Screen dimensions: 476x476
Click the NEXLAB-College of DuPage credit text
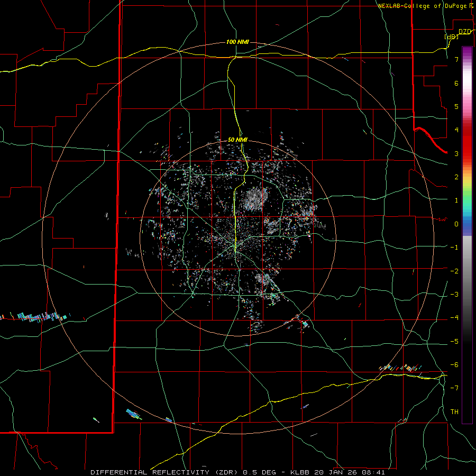pos(422,6)
